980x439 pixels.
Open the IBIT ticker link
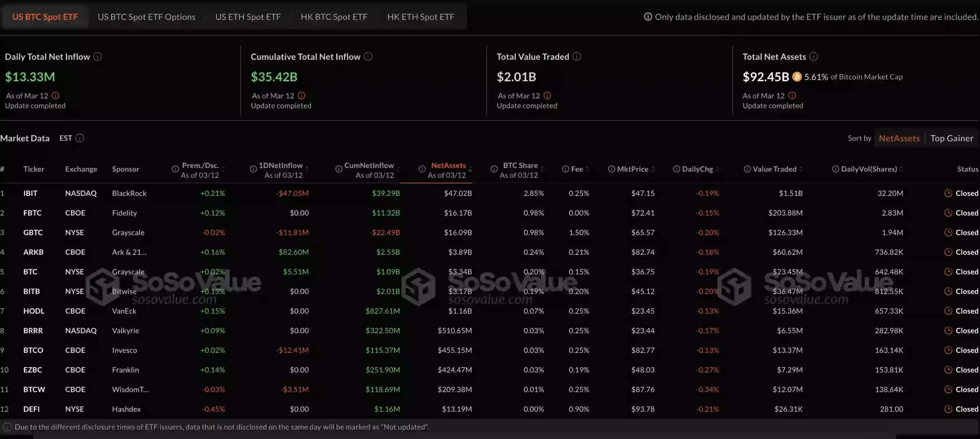click(30, 193)
